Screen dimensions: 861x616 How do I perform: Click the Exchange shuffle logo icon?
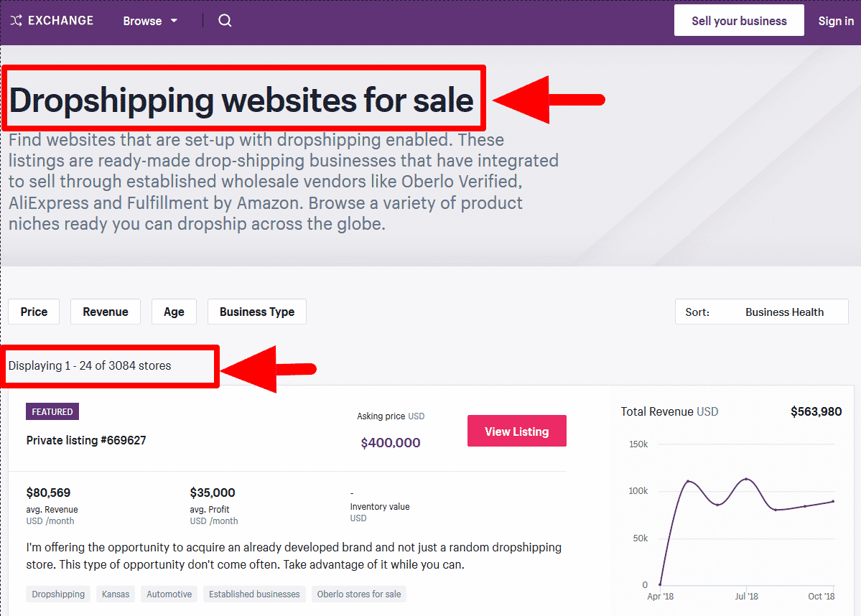pos(16,21)
